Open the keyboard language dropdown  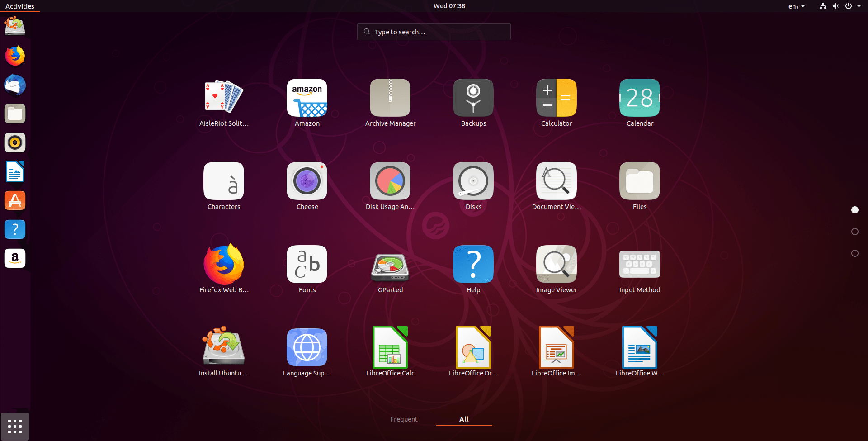(797, 6)
